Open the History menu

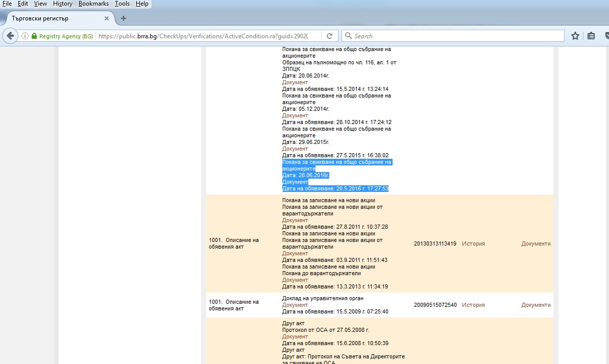click(62, 4)
